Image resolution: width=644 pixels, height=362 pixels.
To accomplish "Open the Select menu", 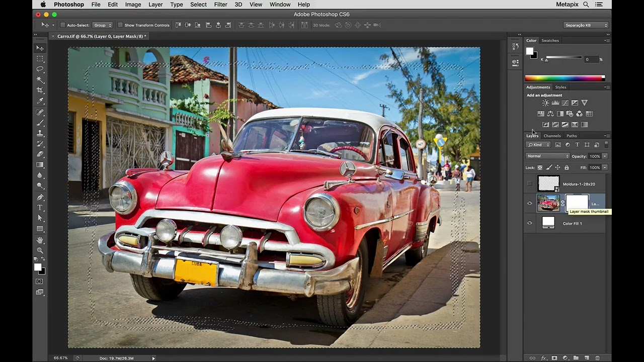I will (198, 5).
